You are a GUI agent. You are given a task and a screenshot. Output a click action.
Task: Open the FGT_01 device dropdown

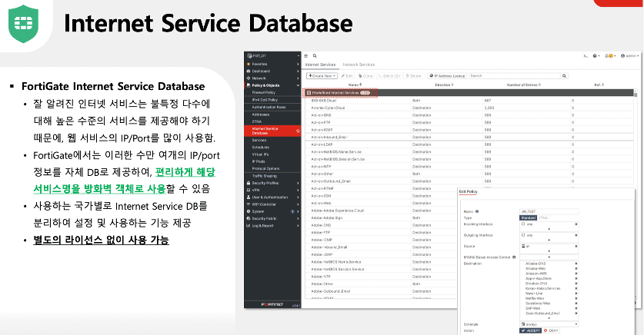click(x=272, y=56)
